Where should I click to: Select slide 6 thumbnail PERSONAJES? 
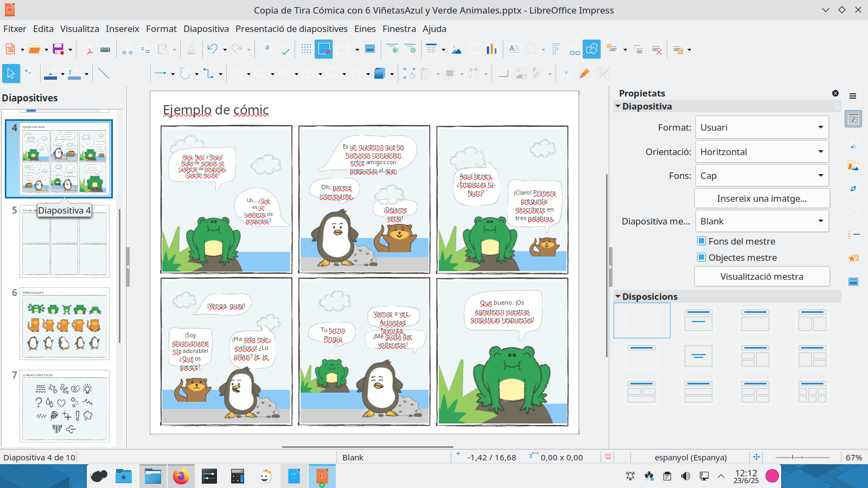pos(65,324)
